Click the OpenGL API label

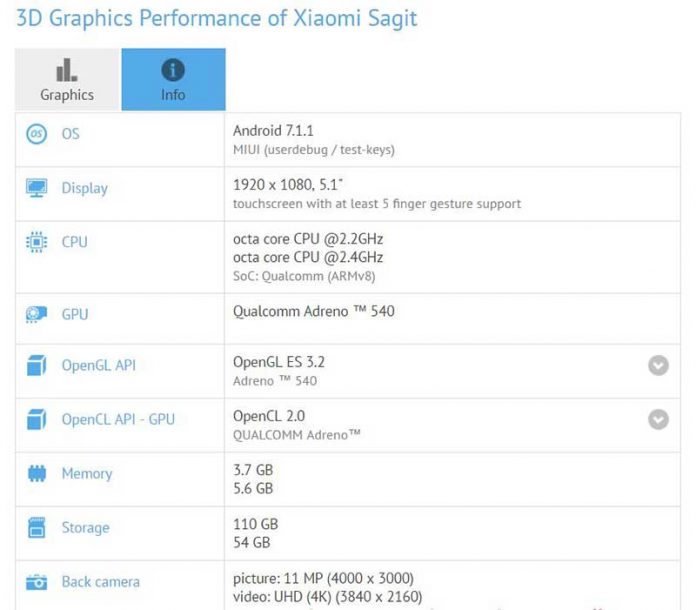coord(98,366)
